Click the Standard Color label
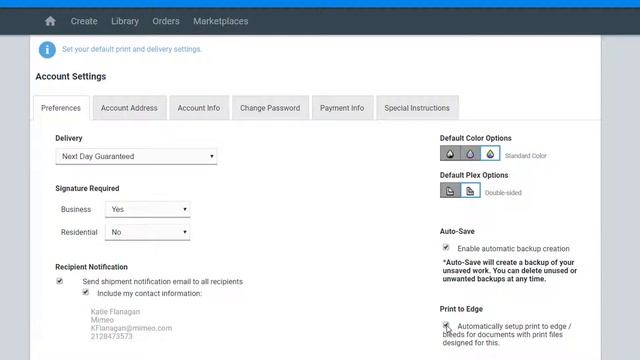This screenshot has width=640, height=360. (526, 156)
